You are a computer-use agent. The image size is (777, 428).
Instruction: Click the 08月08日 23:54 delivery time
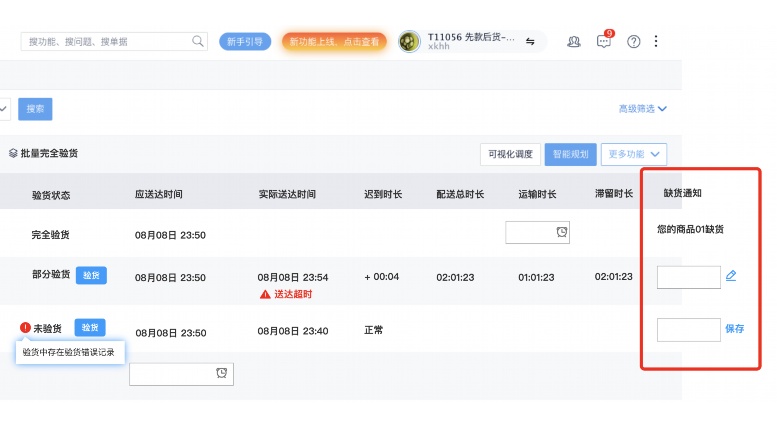[x=293, y=277]
